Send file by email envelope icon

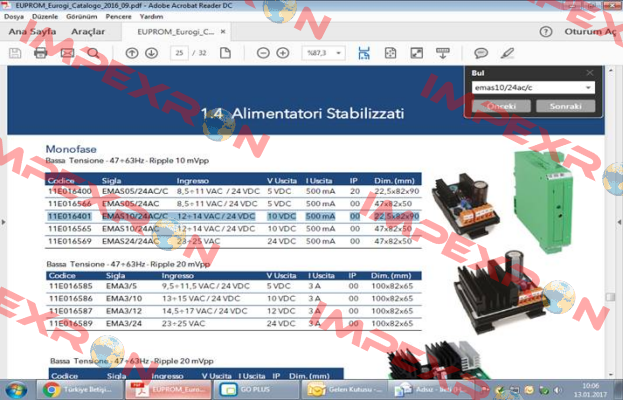[67, 53]
